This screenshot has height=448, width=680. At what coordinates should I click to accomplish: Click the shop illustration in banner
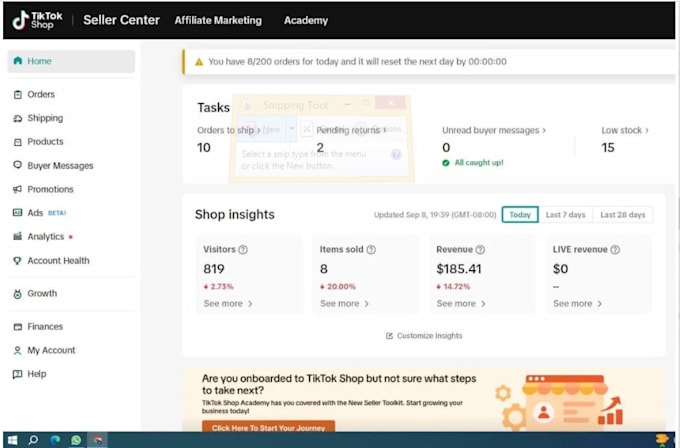561,401
